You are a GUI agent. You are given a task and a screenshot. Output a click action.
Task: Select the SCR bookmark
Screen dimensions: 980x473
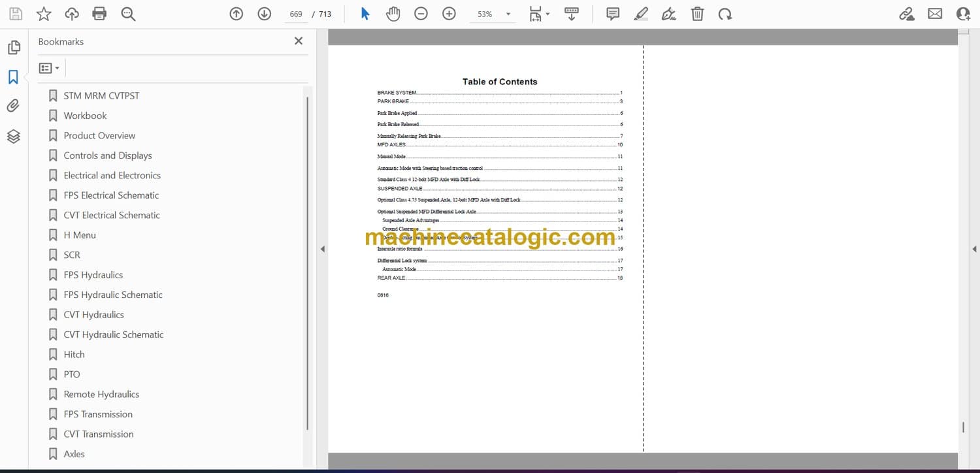(x=72, y=255)
